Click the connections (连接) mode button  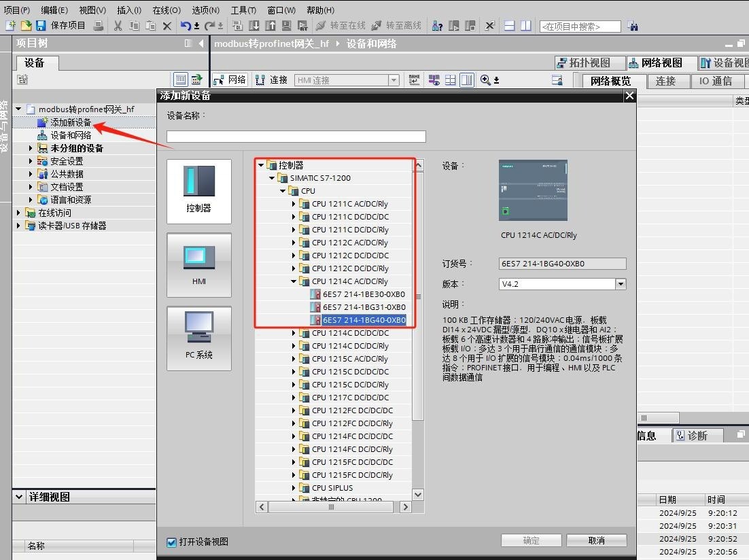pos(271,80)
